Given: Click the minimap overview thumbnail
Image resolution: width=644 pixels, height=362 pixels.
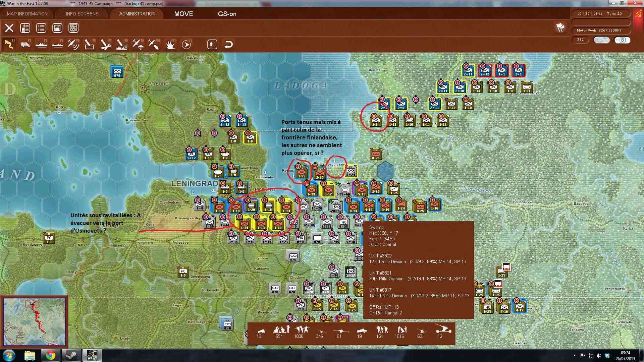Looking at the screenshot, I should tap(35, 321).
